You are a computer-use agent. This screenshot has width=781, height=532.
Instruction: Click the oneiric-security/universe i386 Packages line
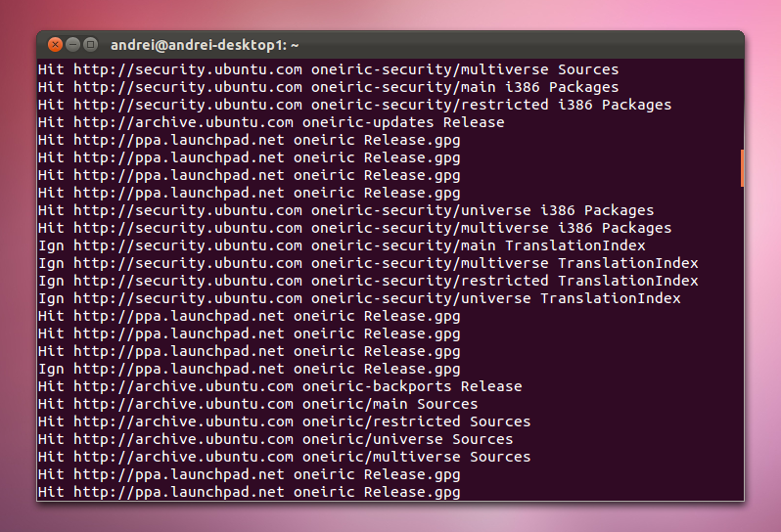coord(346,210)
